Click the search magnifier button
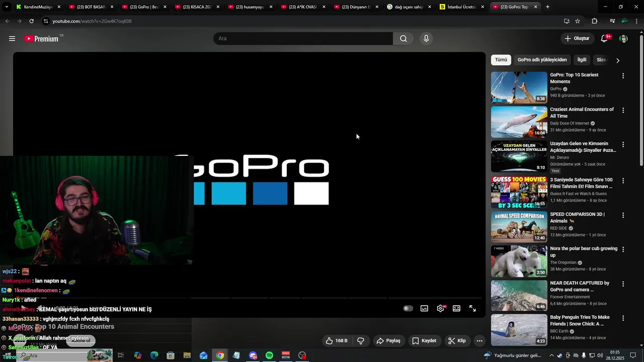This screenshot has height=362, width=644. pos(404,39)
